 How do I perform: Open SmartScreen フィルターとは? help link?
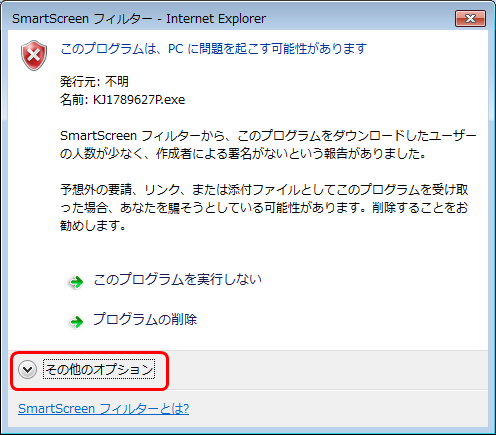coord(104,408)
